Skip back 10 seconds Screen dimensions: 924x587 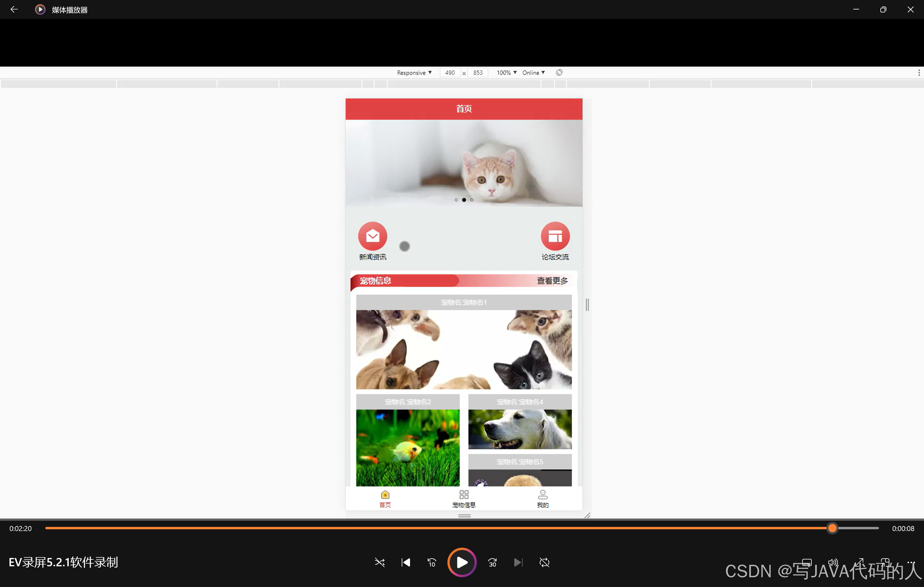pos(432,562)
